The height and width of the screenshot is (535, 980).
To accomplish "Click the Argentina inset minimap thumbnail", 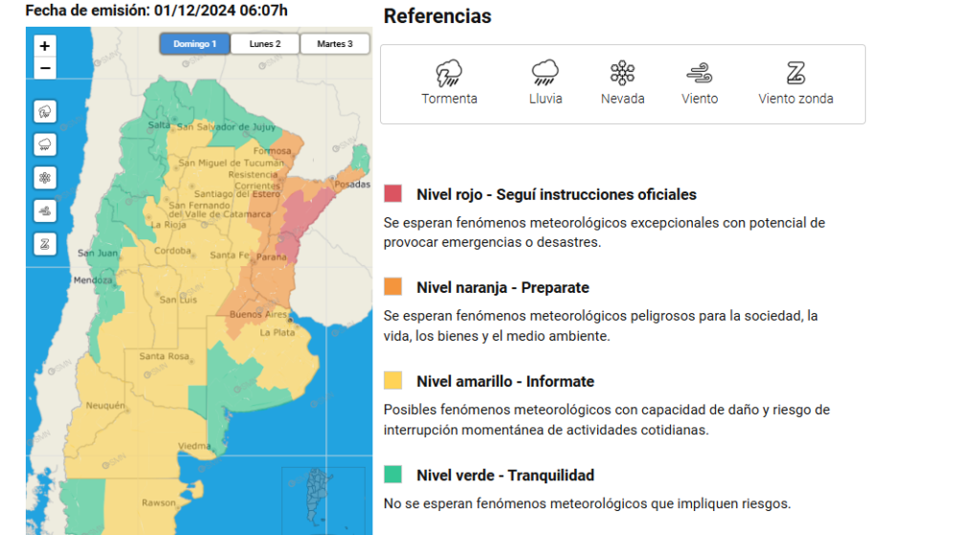I will tap(323, 498).
